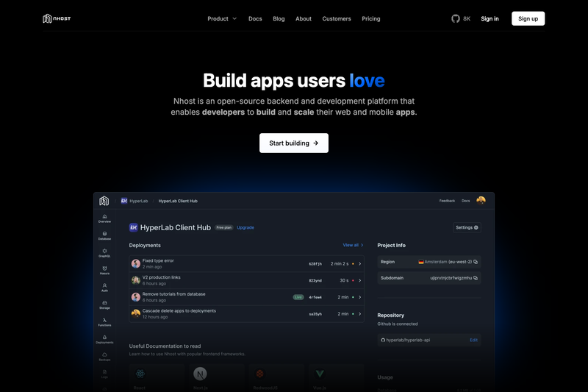This screenshot has width=588, height=392.
Task: Open the project Settings button
Action: point(467,227)
